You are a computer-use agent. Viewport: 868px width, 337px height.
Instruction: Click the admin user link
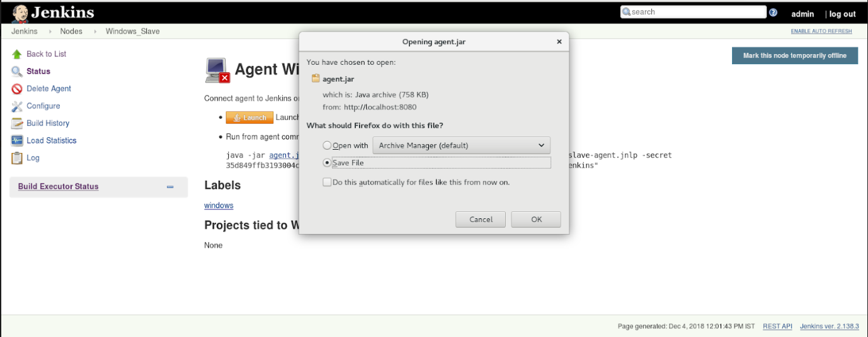point(803,14)
